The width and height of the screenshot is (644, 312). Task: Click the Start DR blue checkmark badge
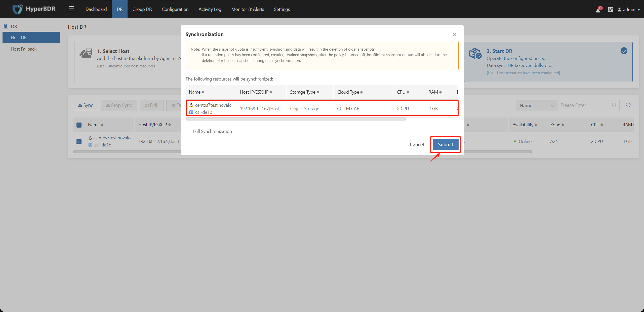pyautogui.click(x=624, y=51)
